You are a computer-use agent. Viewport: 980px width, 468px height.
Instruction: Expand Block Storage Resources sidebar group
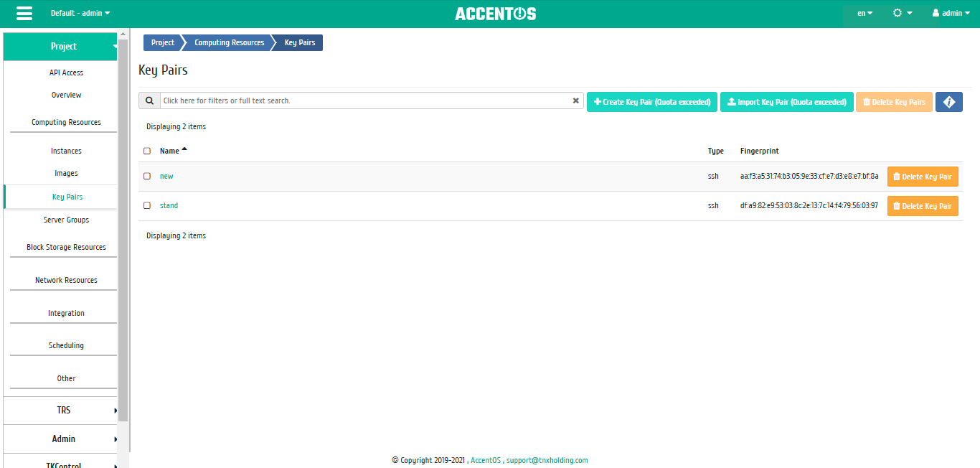66,247
